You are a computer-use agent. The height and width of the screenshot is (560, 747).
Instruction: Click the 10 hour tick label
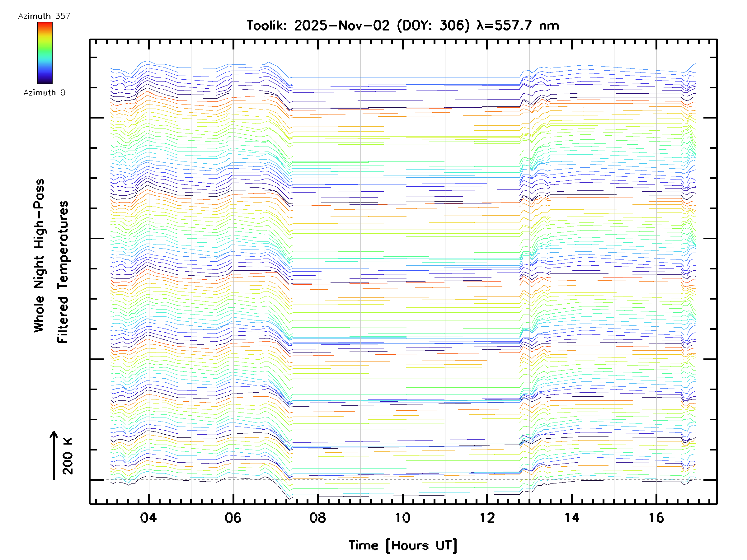[402, 518]
